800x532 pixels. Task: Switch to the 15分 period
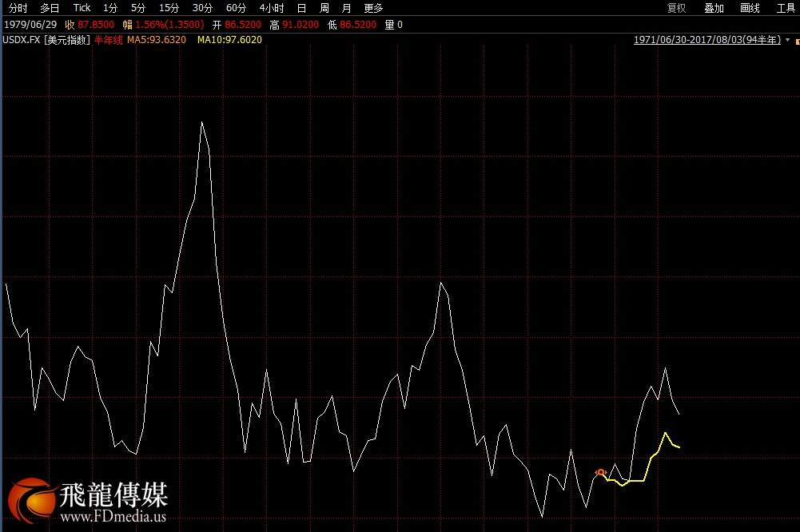169,8
